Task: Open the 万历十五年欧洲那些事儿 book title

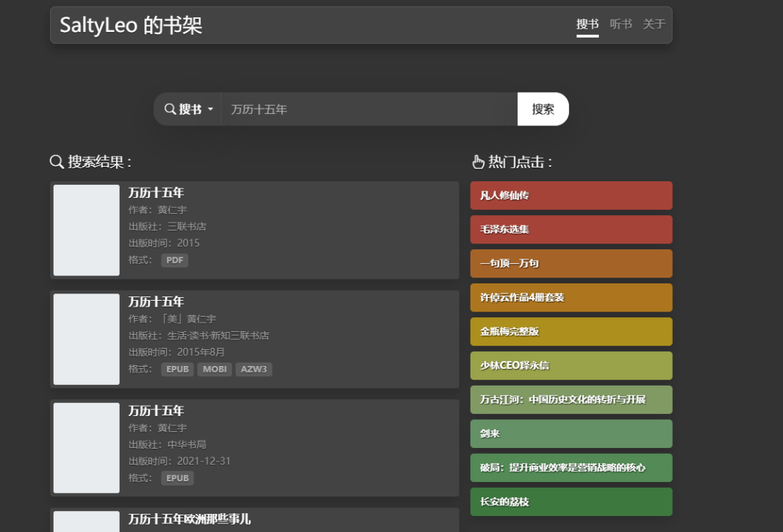Action: tap(189, 519)
